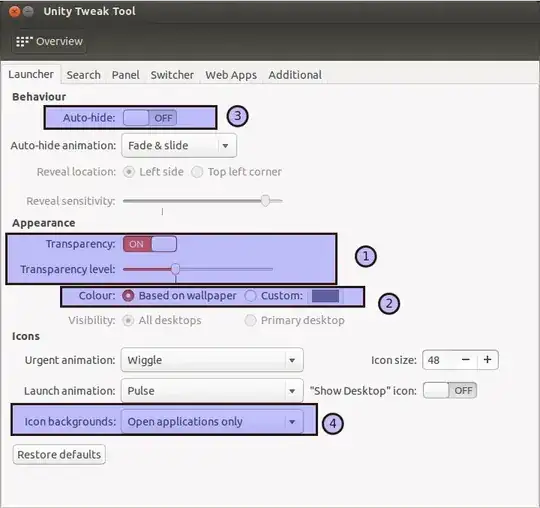
Task: Enable the "Show Desktop" icon switch
Action: pyautogui.click(x=450, y=391)
